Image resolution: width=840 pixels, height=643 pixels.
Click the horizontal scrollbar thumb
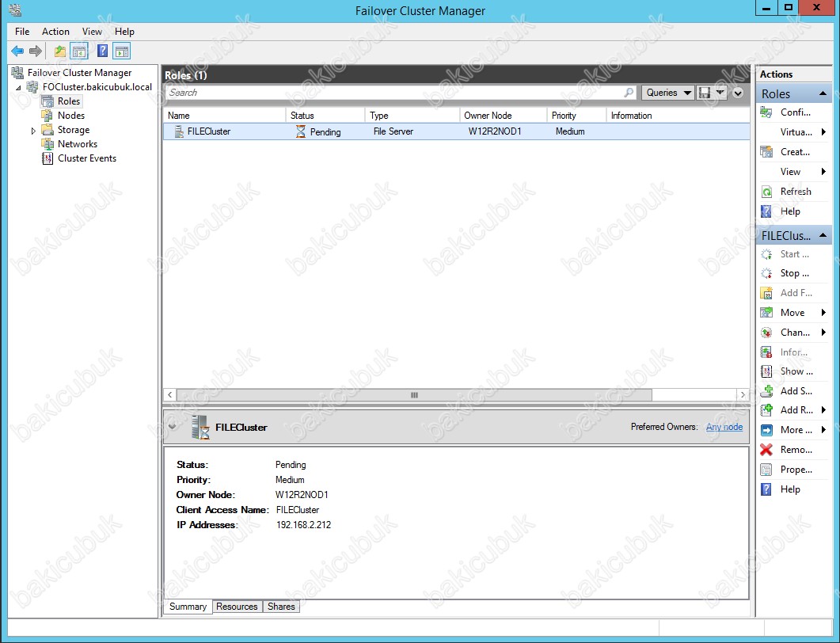coord(414,395)
